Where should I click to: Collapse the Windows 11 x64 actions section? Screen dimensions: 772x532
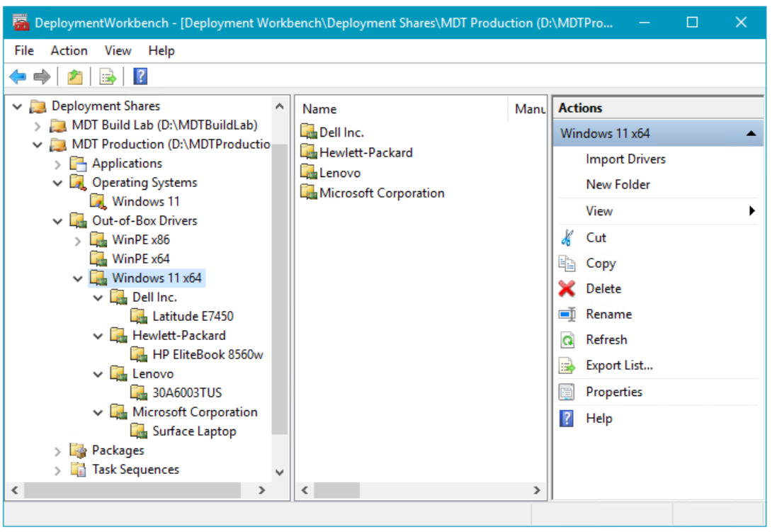751,134
